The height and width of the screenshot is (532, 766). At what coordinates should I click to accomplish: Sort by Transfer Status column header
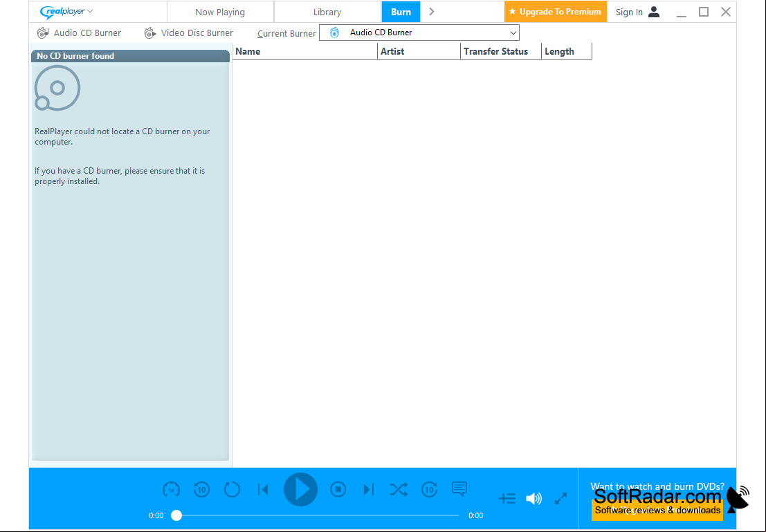501,51
